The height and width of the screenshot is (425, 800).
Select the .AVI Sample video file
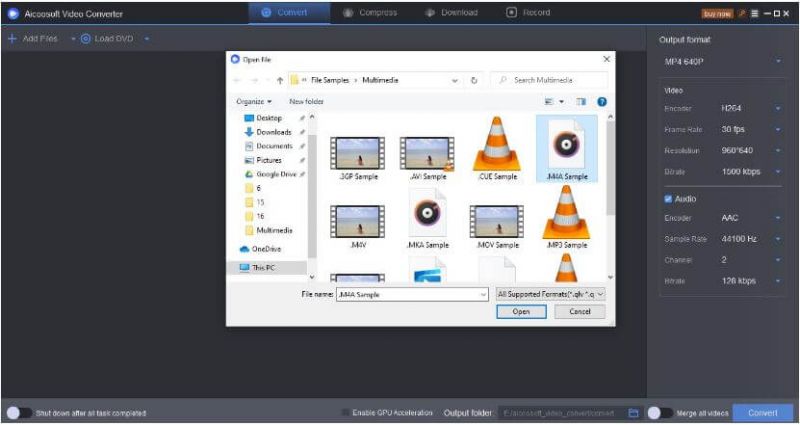tap(428, 158)
